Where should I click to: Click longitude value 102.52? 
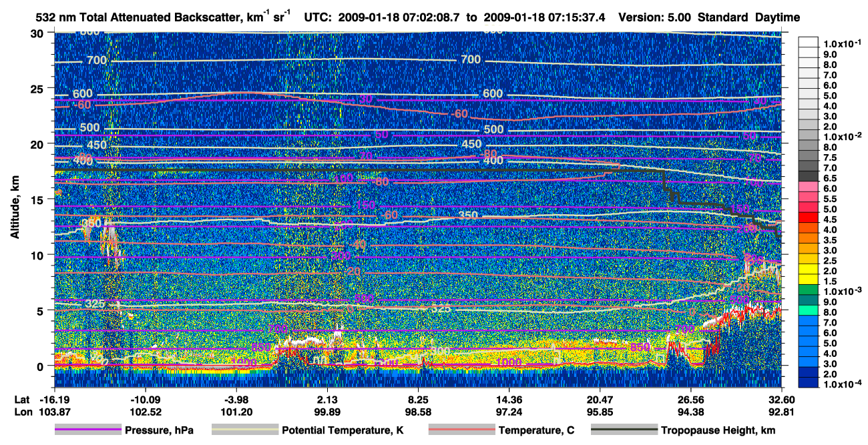145,412
